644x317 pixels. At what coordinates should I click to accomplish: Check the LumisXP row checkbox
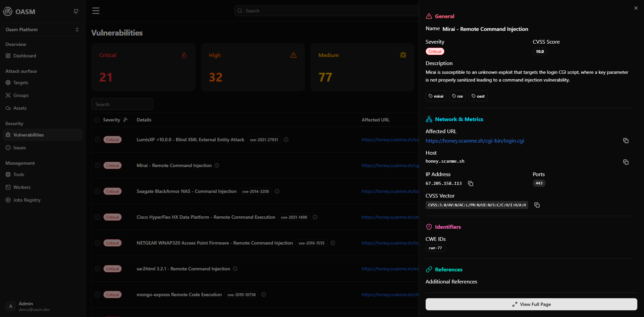coord(97,140)
